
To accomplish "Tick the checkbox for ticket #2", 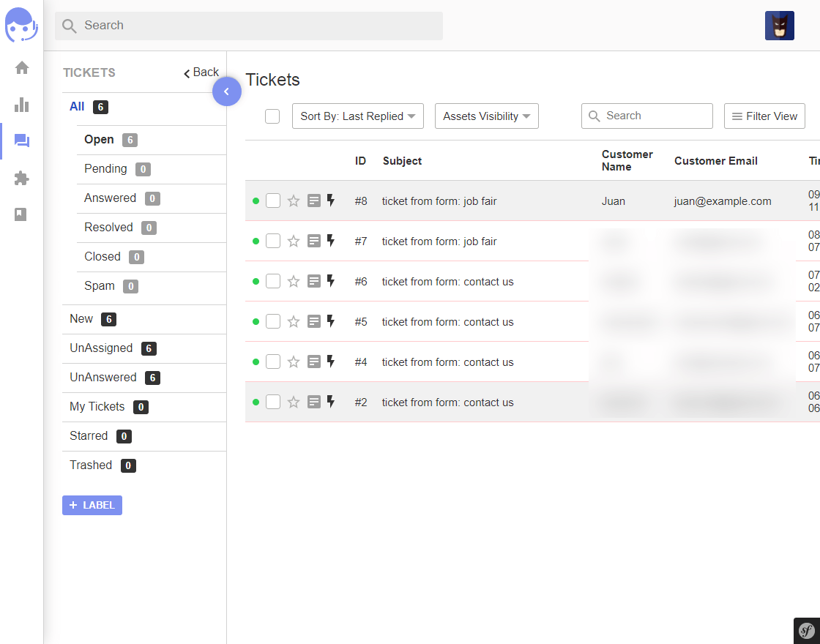I will (273, 402).
